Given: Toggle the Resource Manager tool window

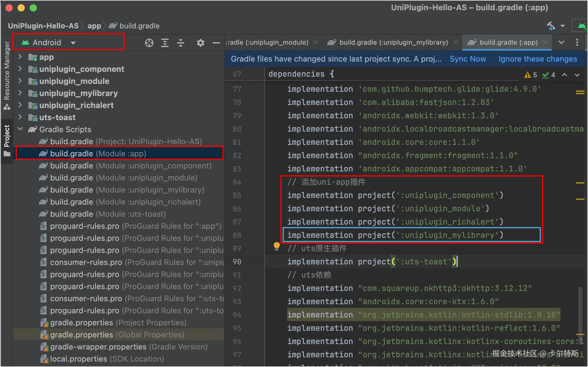Looking at the screenshot, I should (x=7, y=75).
